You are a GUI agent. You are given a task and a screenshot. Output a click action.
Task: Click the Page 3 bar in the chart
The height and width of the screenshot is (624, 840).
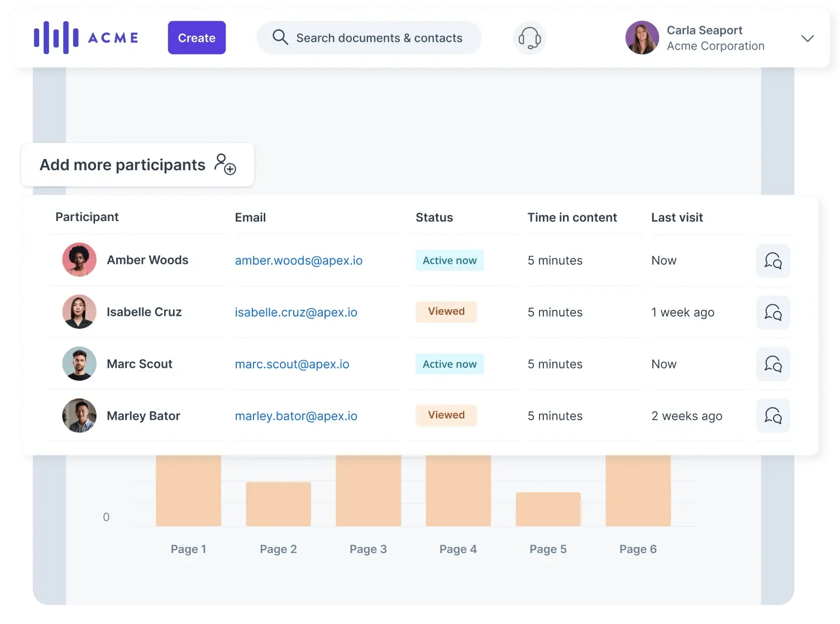tap(368, 491)
